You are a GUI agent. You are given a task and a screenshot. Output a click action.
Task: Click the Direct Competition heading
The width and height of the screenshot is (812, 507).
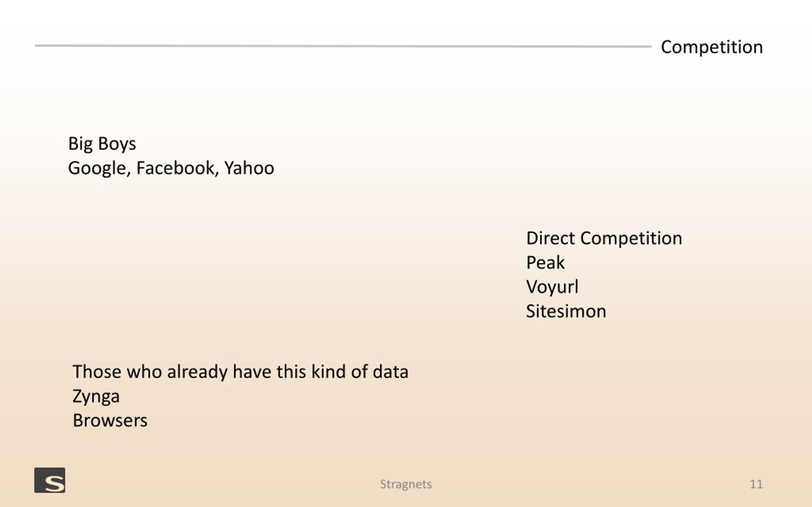click(604, 238)
